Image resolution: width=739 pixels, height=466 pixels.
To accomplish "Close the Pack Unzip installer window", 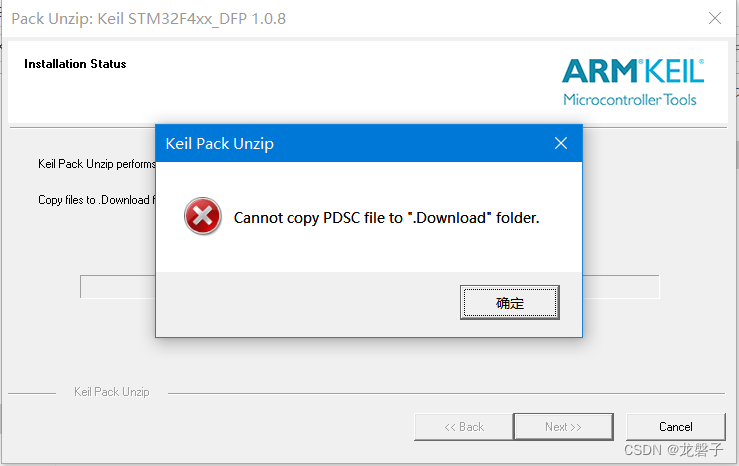I will (715, 18).
